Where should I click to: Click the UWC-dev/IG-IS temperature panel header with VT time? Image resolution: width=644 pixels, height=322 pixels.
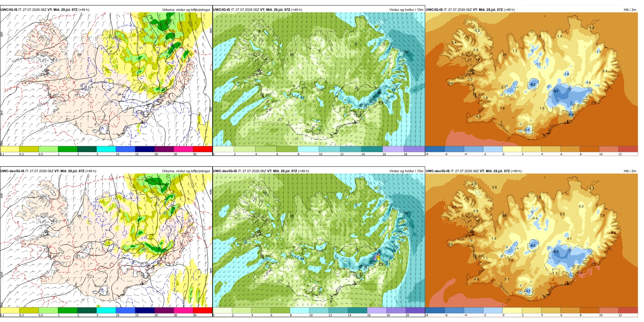coord(474,171)
